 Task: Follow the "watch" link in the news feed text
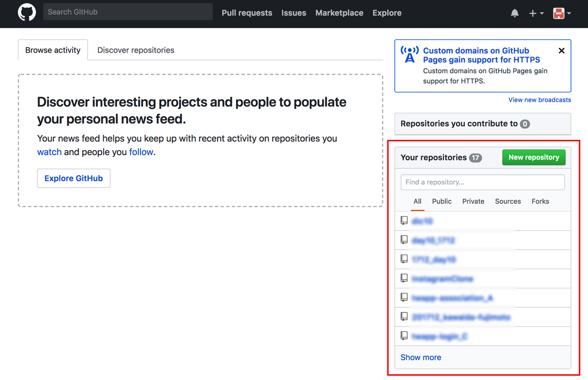pyautogui.click(x=49, y=152)
